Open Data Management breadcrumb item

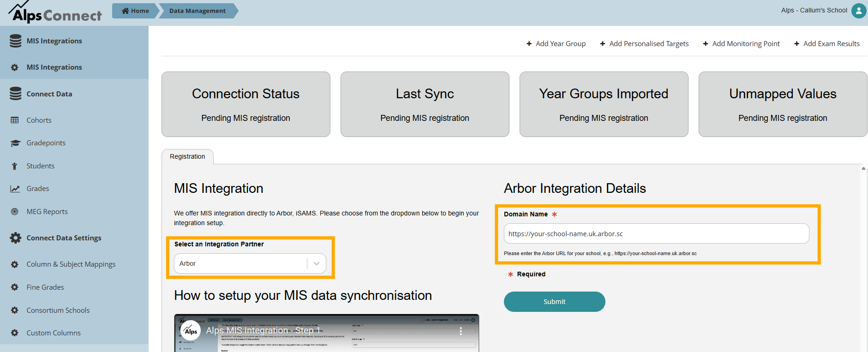(x=198, y=11)
